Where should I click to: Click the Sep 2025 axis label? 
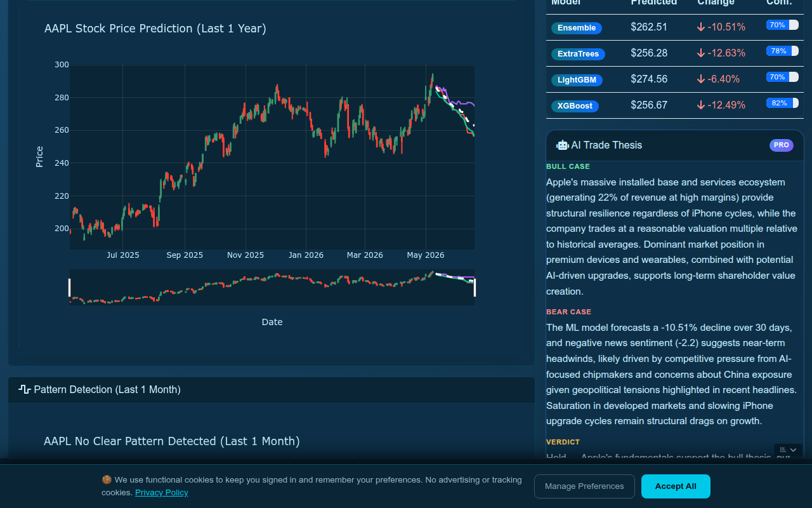click(185, 255)
